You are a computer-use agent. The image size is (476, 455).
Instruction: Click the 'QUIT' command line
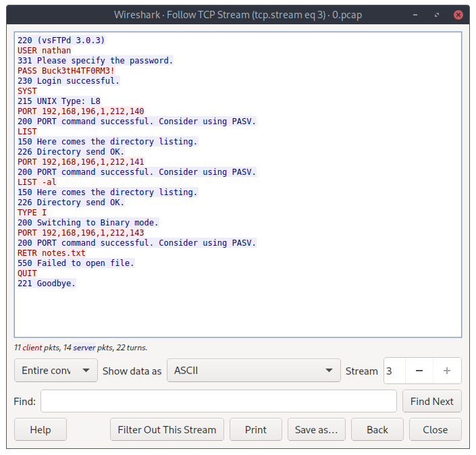pos(27,273)
